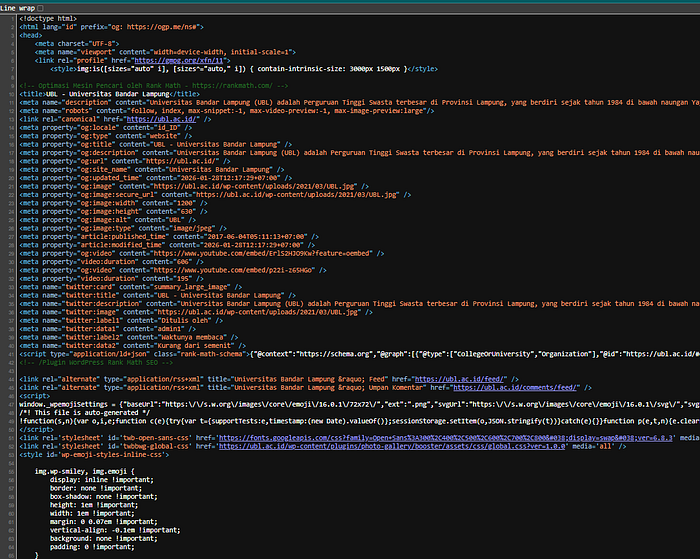Click the height: 1em !important line
The width and height of the screenshot is (700, 559).
94,505
